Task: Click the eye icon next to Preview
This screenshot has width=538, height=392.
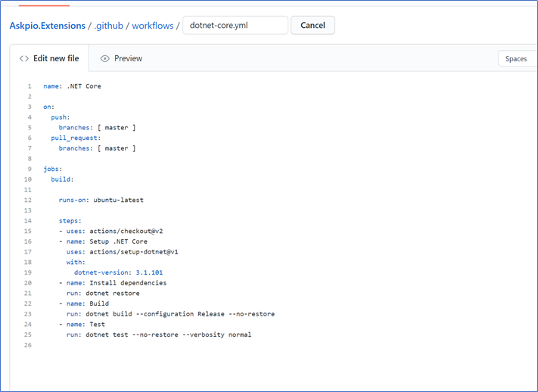Action: click(104, 59)
